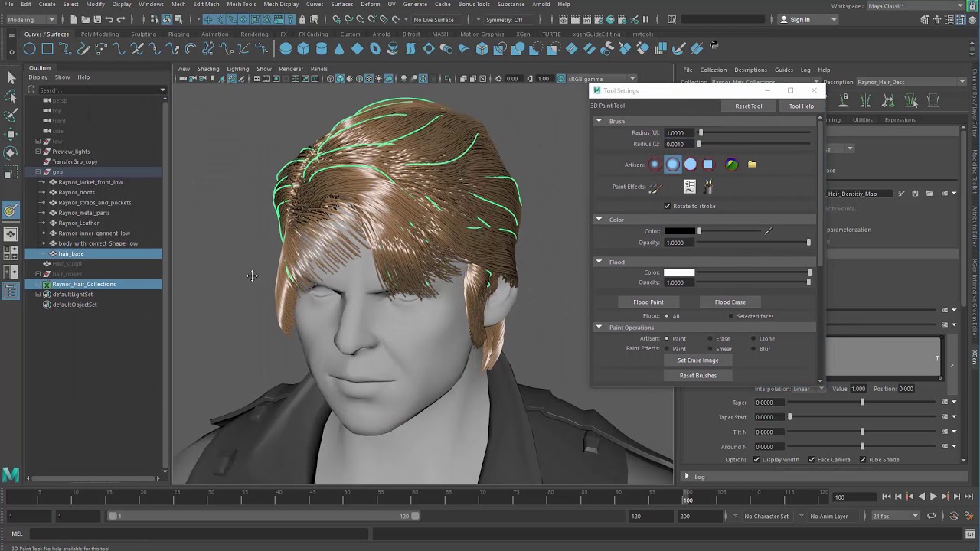This screenshot has height=551, width=980.
Task: Collapse the Brush section in Tool Settings
Action: tap(599, 121)
